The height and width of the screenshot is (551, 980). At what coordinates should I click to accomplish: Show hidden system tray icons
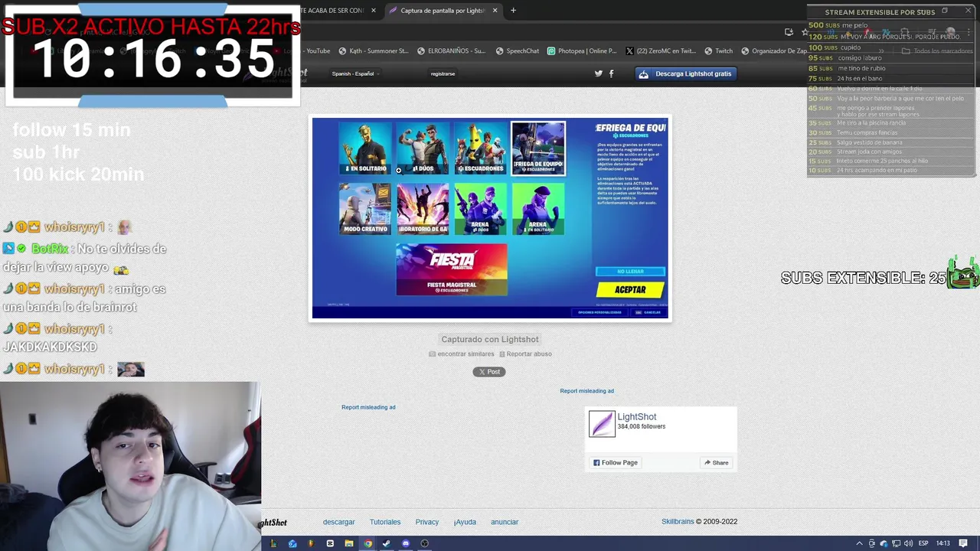[x=860, y=543]
